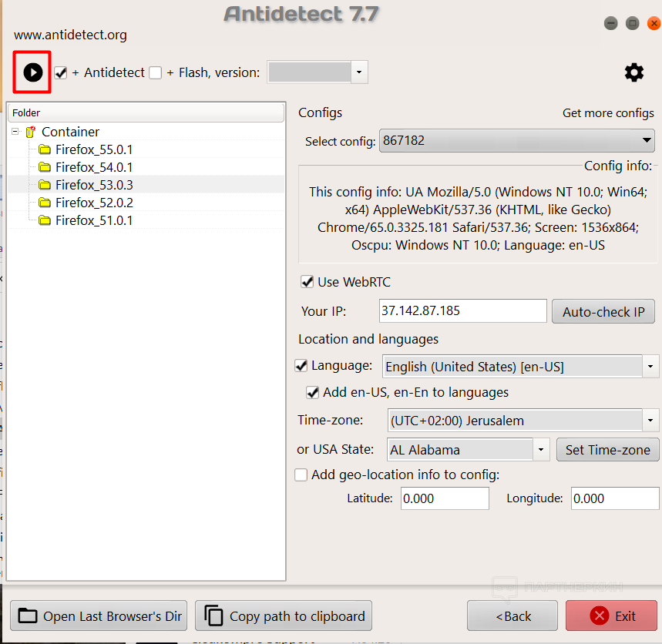
Task: Toggle the + Antidetect checkbox
Action: click(61, 72)
